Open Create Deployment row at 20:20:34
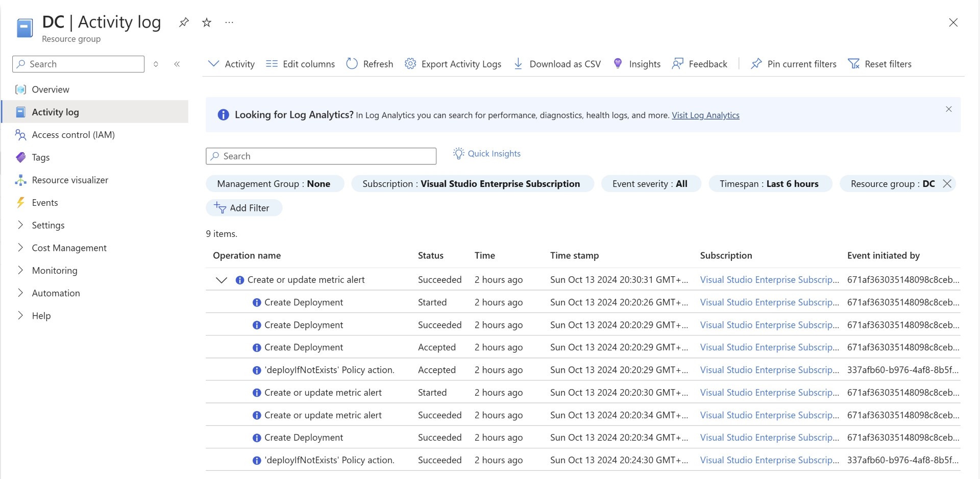 pos(304,438)
